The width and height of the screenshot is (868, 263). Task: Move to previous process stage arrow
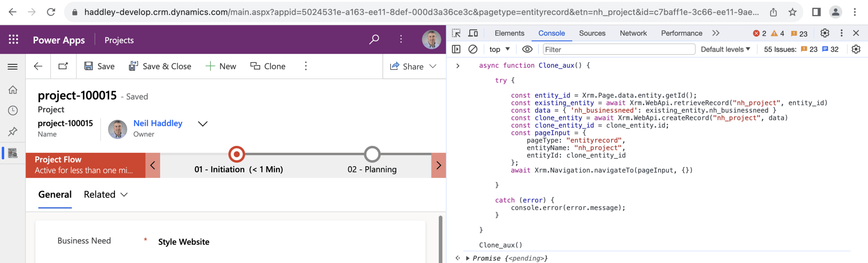(x=153, y=165)
